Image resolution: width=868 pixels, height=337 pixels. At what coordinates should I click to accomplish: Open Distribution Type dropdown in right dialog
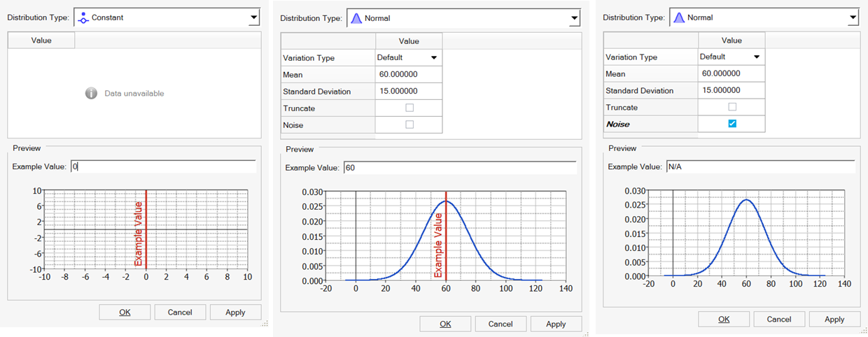(x=853, y=17)
